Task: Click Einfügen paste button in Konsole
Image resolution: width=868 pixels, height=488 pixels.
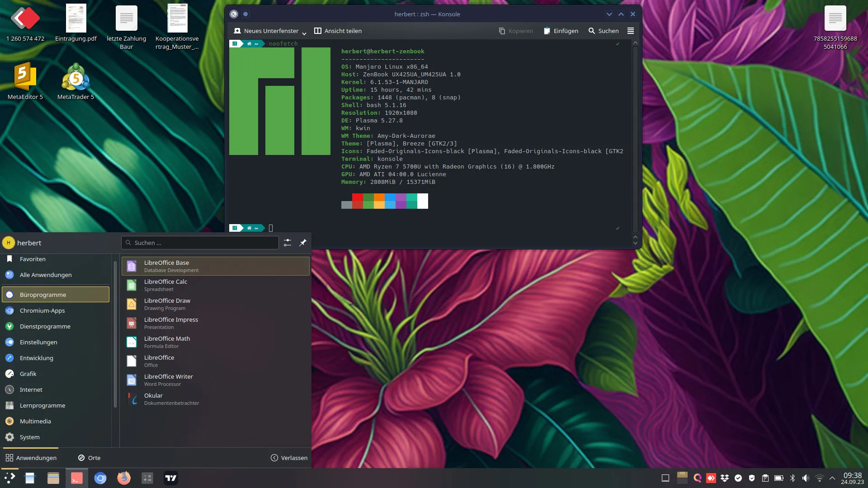Action: click(561, 31)
